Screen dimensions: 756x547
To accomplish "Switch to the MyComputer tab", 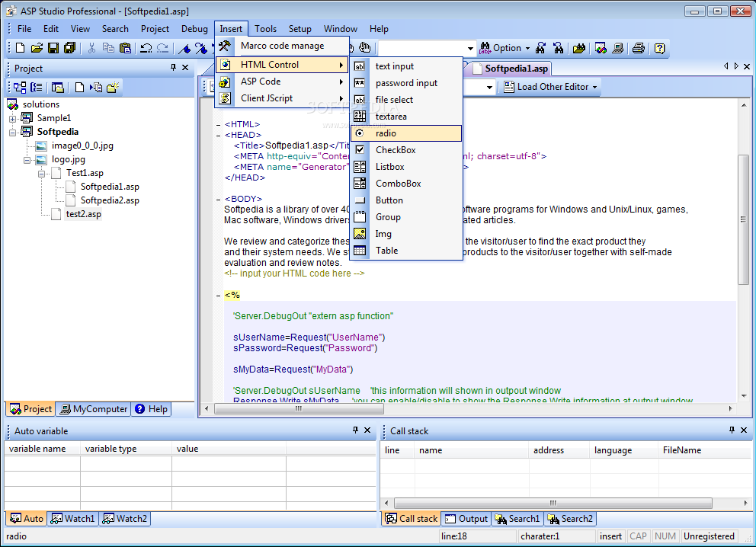I will [x=94, y=409].
